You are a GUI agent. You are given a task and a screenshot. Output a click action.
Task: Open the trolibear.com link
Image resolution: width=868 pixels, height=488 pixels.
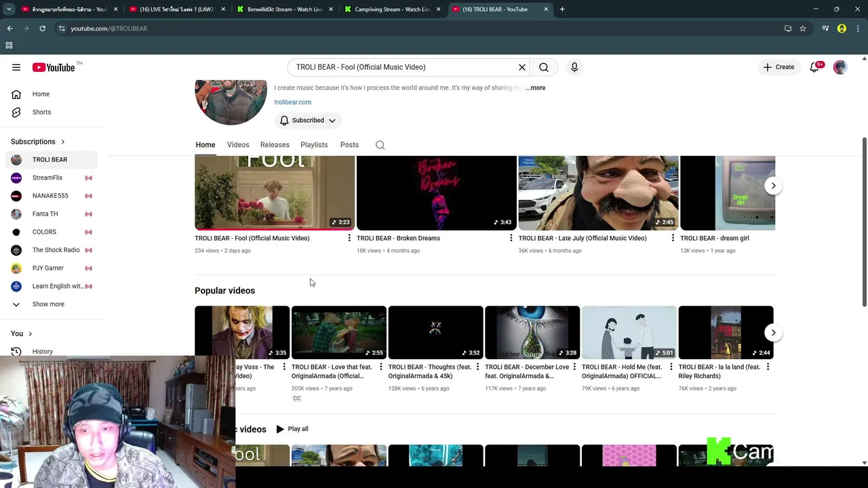[292, 102]
